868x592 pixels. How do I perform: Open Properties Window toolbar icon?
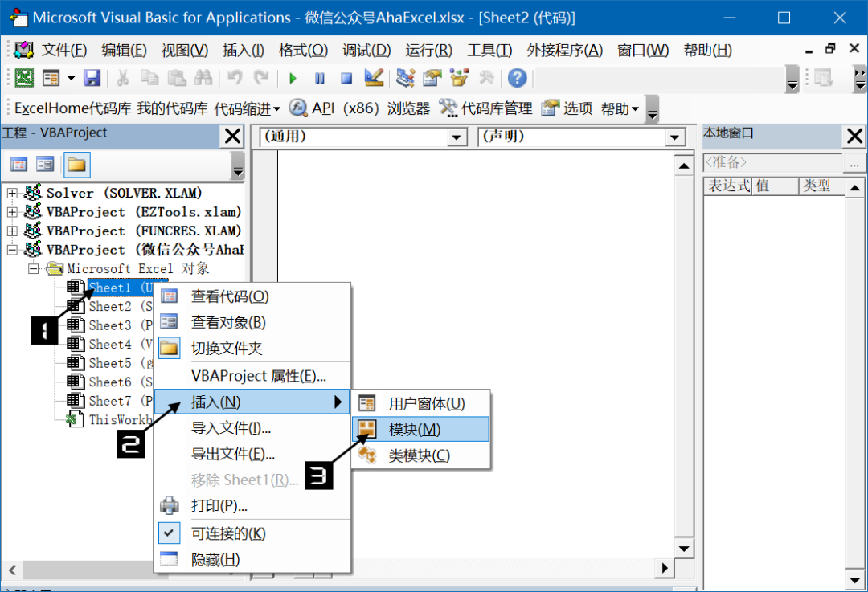(x=432, y=78)
